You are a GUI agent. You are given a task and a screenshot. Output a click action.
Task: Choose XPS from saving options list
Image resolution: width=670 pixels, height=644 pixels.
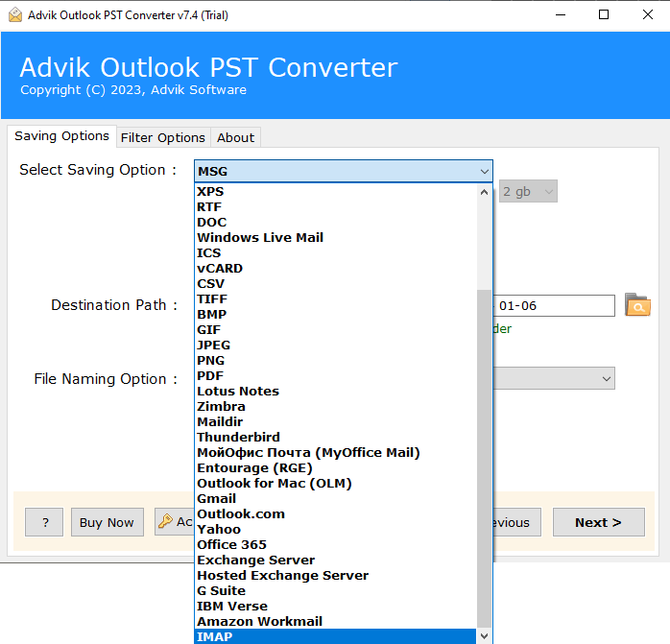point(335,191)
